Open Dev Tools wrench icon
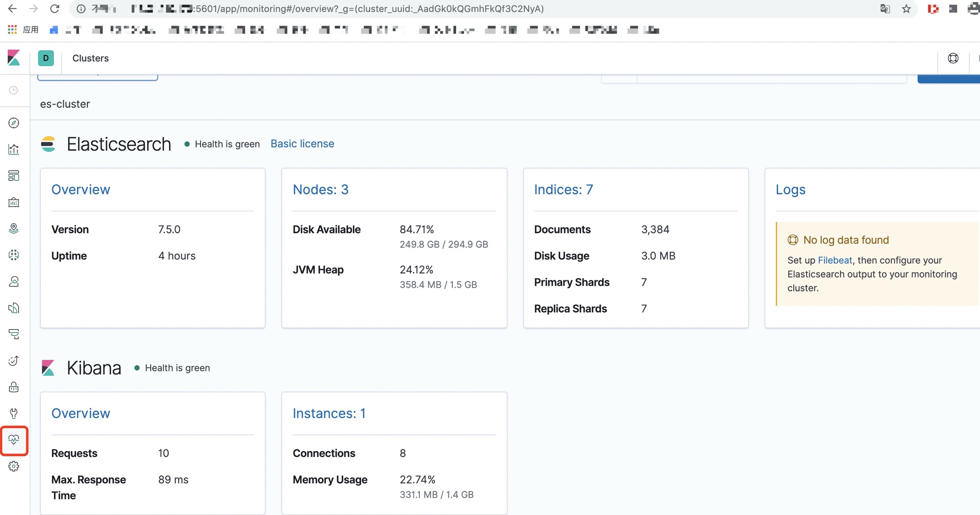This screenshot has height=515, width=980. click(14, 413)
